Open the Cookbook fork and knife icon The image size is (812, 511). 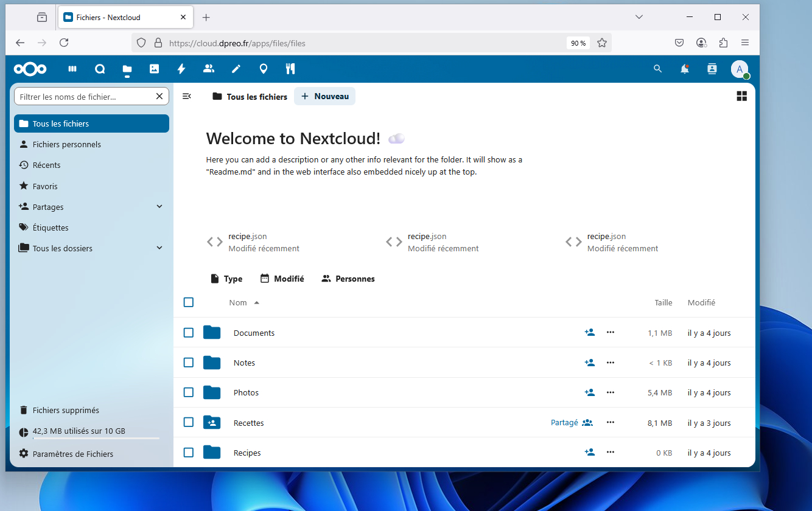pos(290,69)
